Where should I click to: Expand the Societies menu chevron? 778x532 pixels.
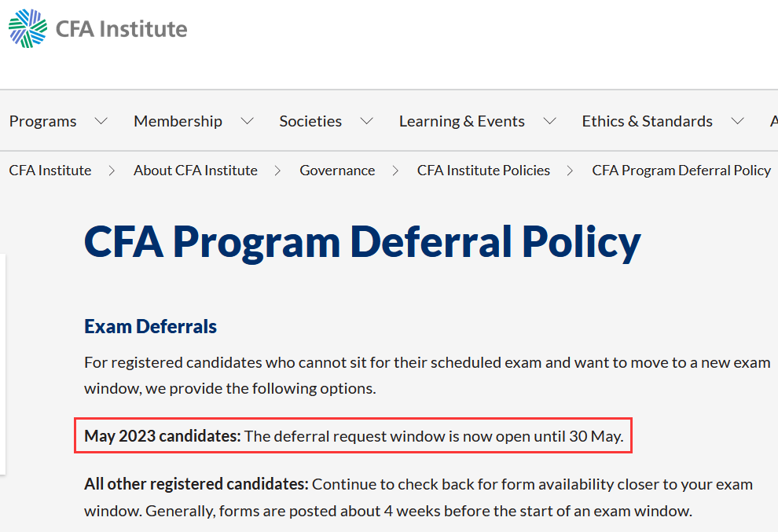367,121
